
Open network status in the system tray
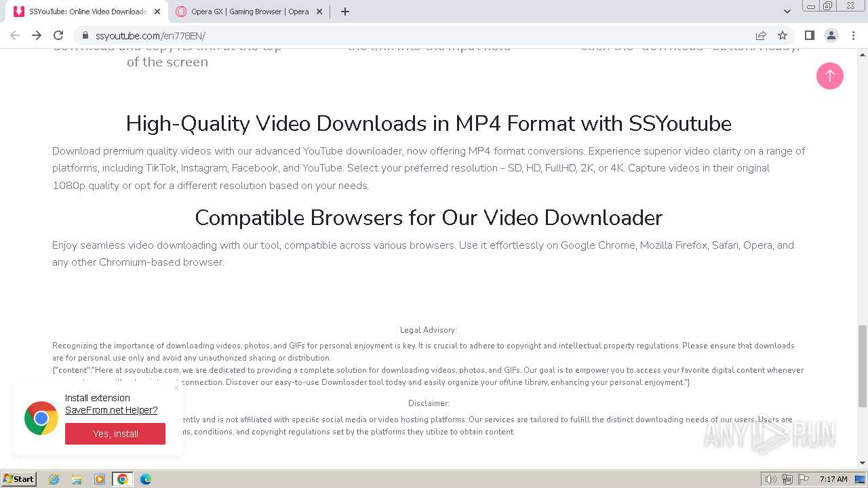coord(787,479)
